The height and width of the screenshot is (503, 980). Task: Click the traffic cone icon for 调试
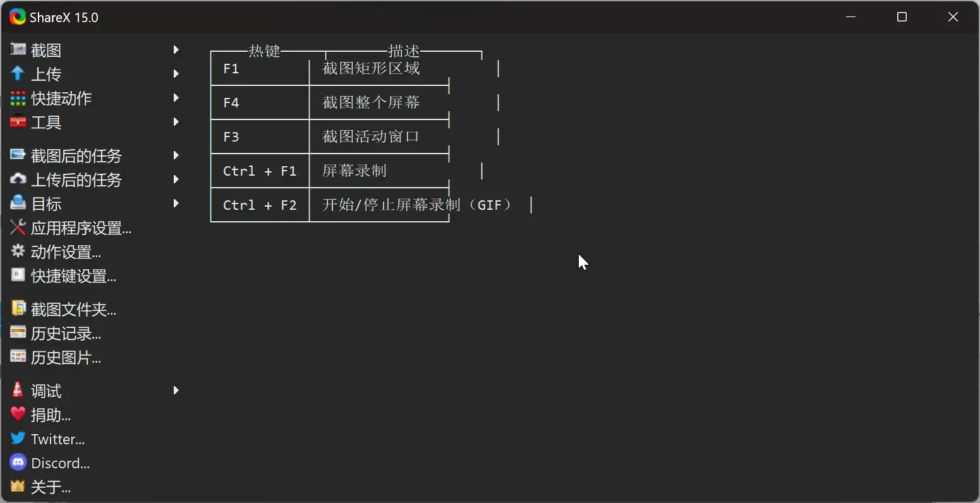click(x=18, y=390)
